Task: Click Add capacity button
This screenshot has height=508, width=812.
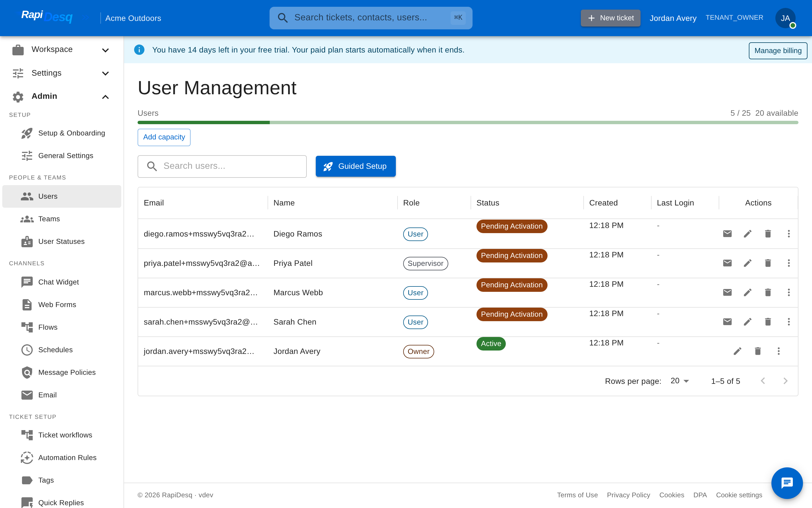Action: click(164, 137)
